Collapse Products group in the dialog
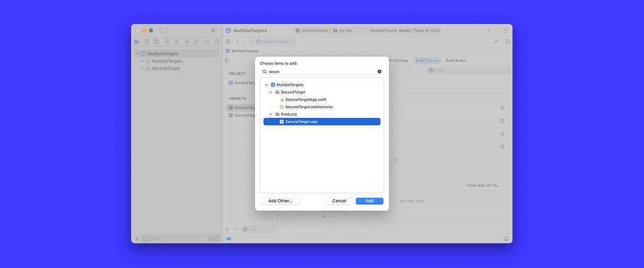Screen dimensions: 644x268 (271, 114)
